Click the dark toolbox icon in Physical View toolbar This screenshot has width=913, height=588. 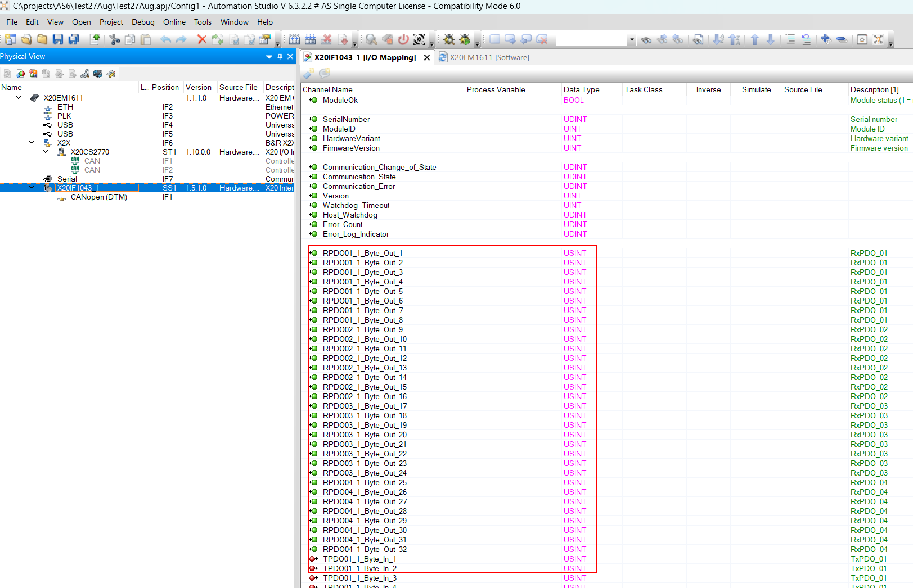tap(98, 74)
